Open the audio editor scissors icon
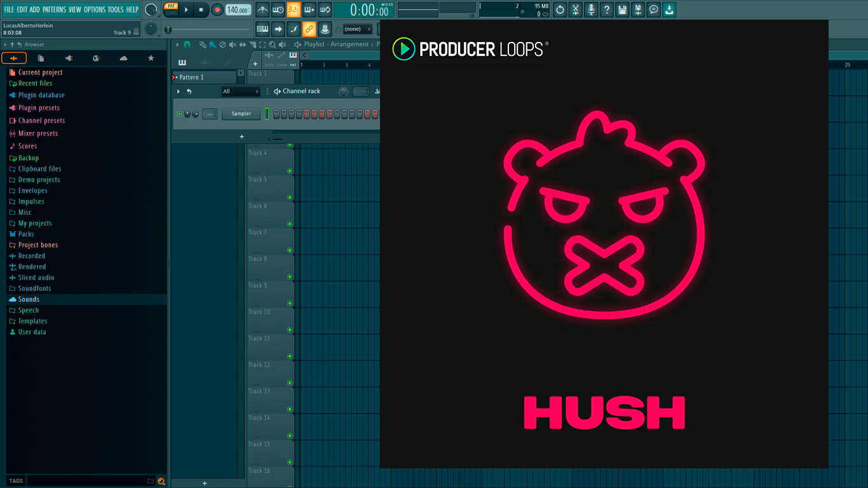Viewport: 868px width, 488px height. pos(576,10)
